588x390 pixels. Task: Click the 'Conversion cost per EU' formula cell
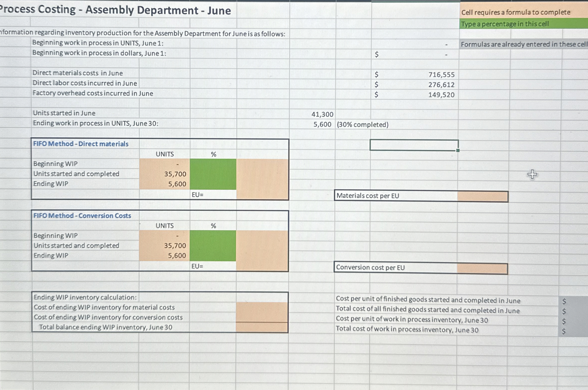tap(482, 268)
